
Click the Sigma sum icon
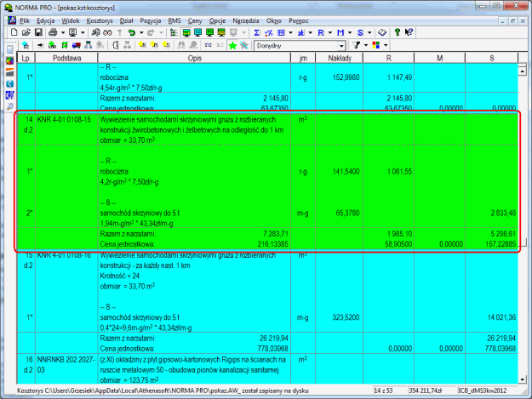coord(257,31)
